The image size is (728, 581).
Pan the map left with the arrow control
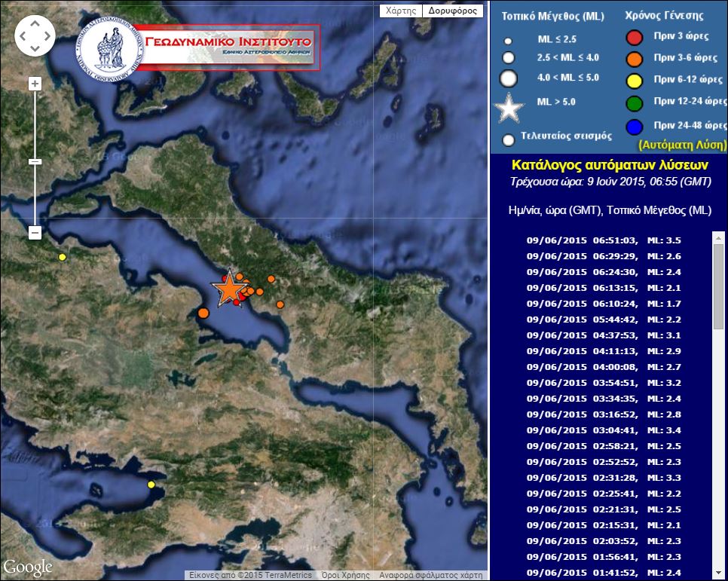tap(23, 36)
